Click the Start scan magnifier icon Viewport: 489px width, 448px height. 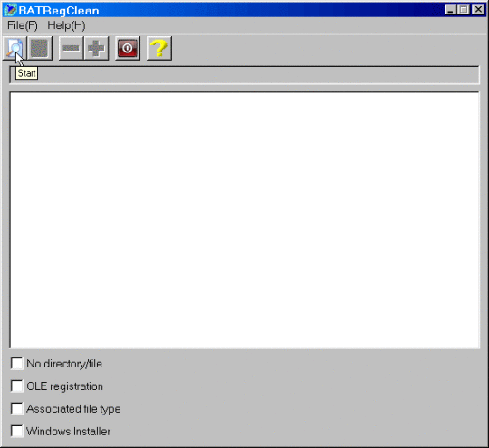14,48
